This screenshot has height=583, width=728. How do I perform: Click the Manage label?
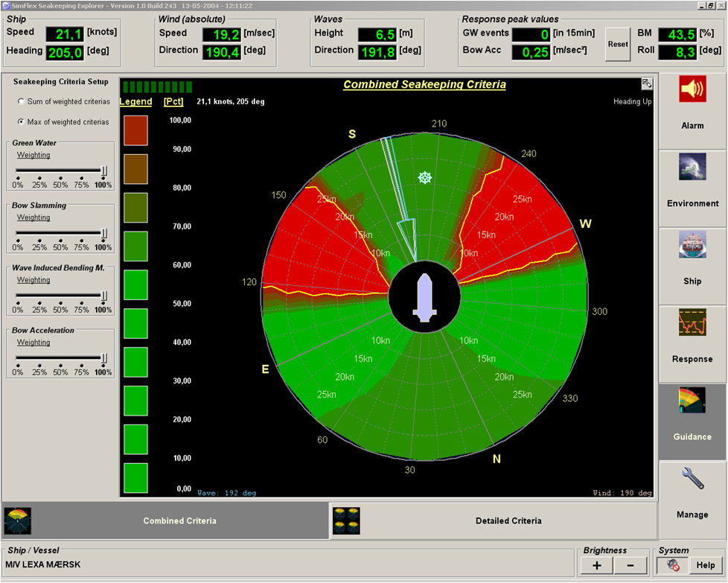(692, 514)
